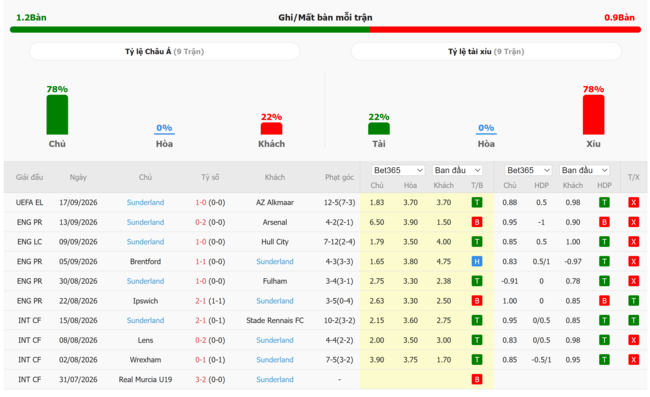This screenshot has height=397, width=650.
Task: Click the green T badge in Fulham T/B column
Action: pos(477,281)
